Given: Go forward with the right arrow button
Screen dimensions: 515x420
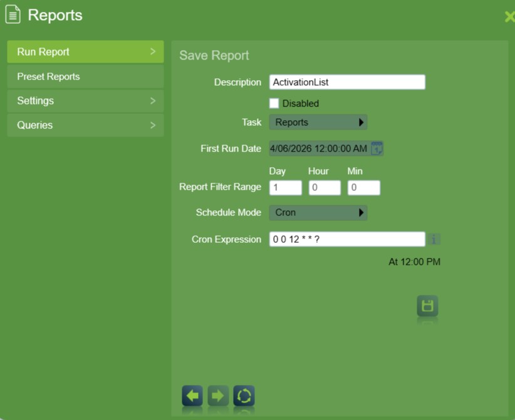Looking at the screenshot, I should [x=218, y=396].
